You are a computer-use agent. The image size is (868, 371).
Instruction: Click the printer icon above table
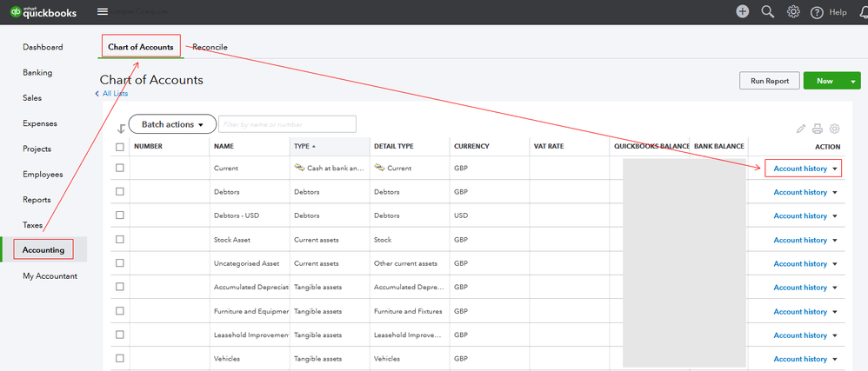(x=818, y=128)
